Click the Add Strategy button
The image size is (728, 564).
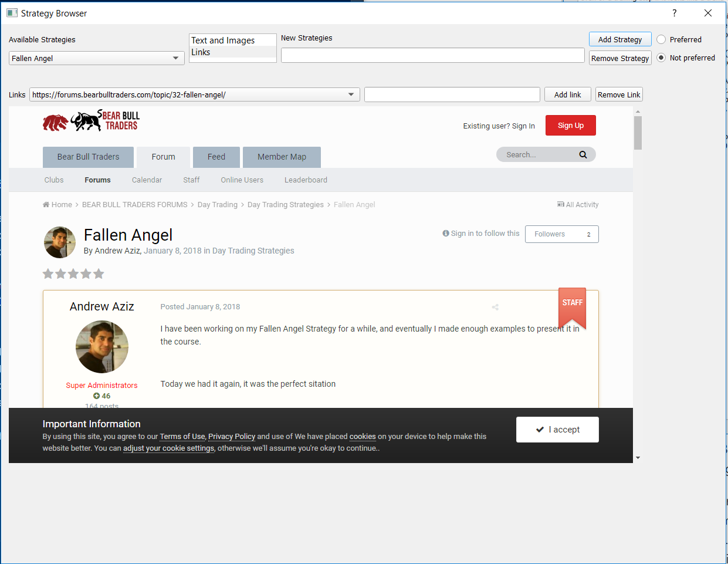point(620,39)
